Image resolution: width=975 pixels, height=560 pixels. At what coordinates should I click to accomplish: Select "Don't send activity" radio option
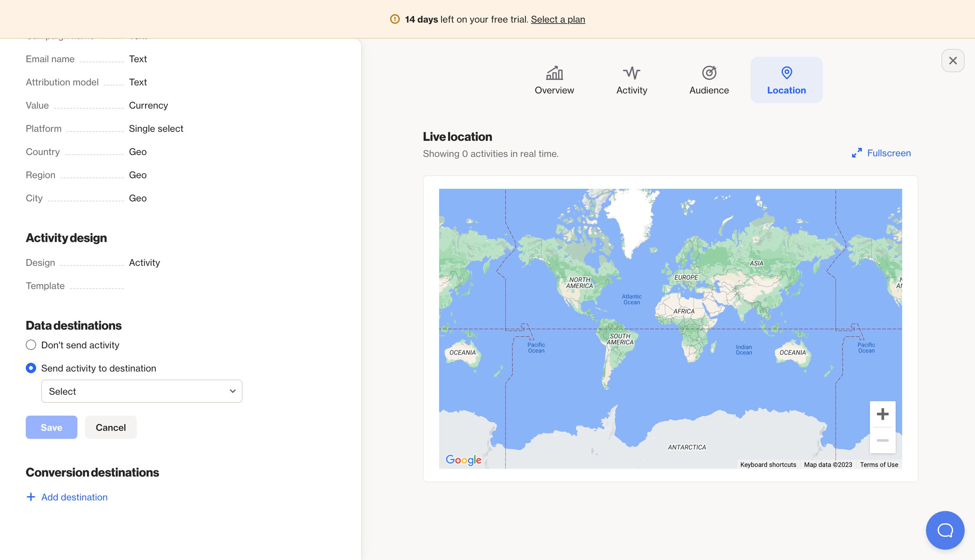pyautogui.click(x=31, y=345)
